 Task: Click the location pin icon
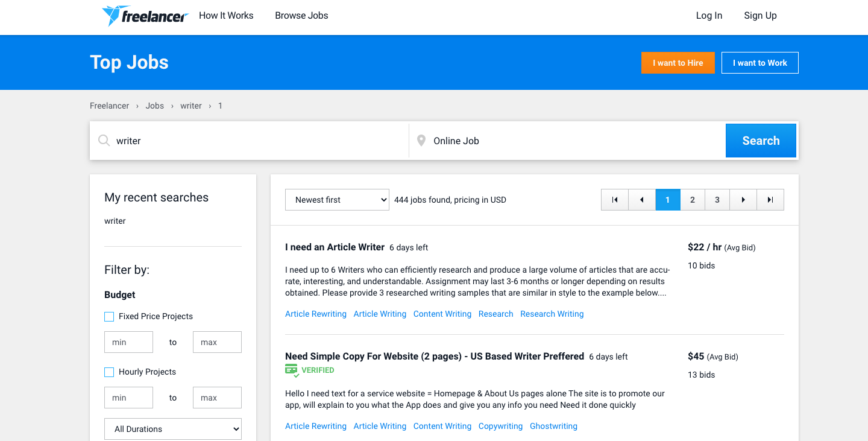(421, 141)
